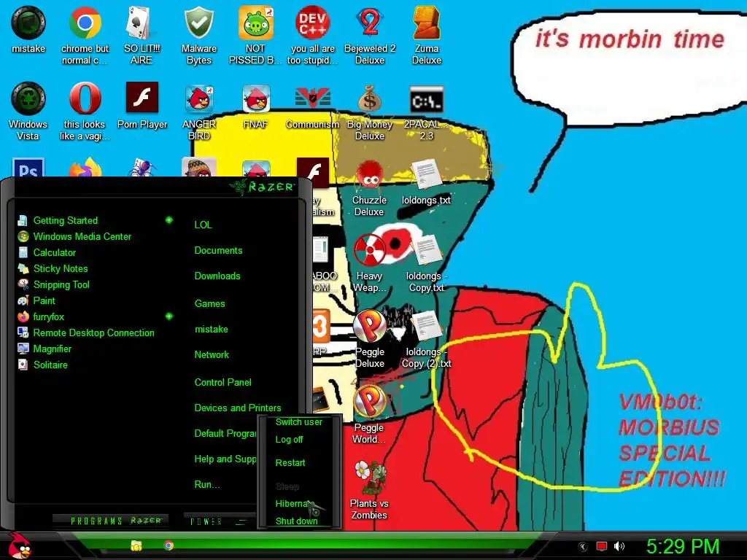Screen dimensions: 747x560
Task: Expand Getting Started jump list arrow
Action: [169, 220]
